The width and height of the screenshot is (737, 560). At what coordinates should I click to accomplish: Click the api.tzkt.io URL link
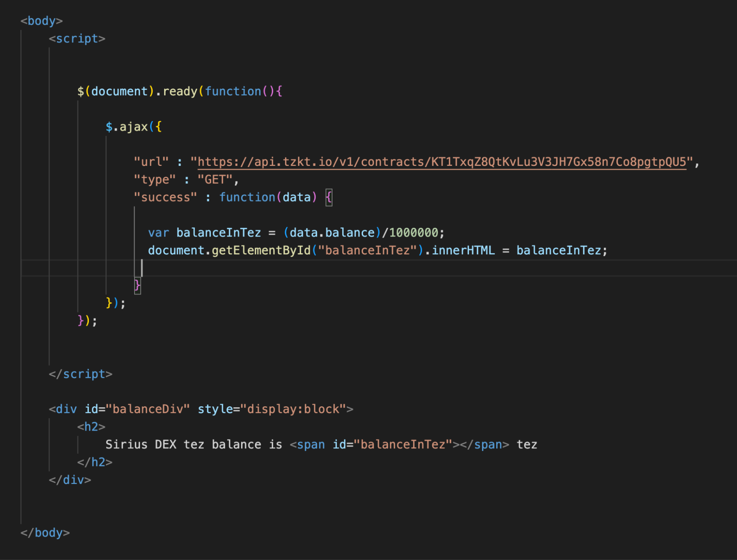pos(442,162)
